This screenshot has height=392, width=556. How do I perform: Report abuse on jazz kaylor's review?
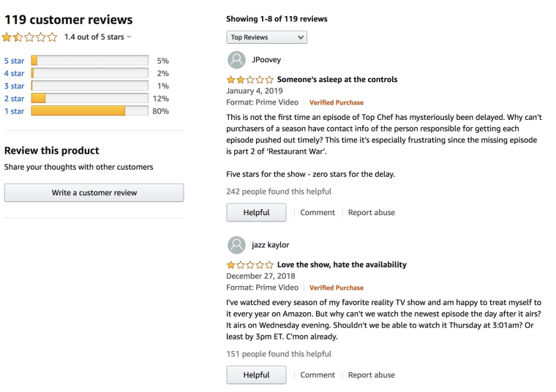(x=371, y=375)
